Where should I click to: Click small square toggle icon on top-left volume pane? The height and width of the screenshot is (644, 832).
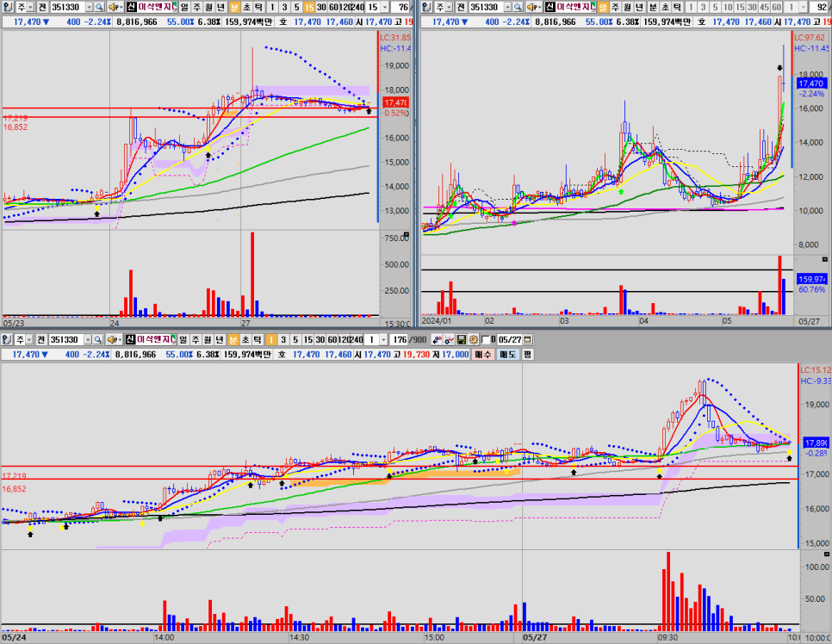(x=407, y=234)
